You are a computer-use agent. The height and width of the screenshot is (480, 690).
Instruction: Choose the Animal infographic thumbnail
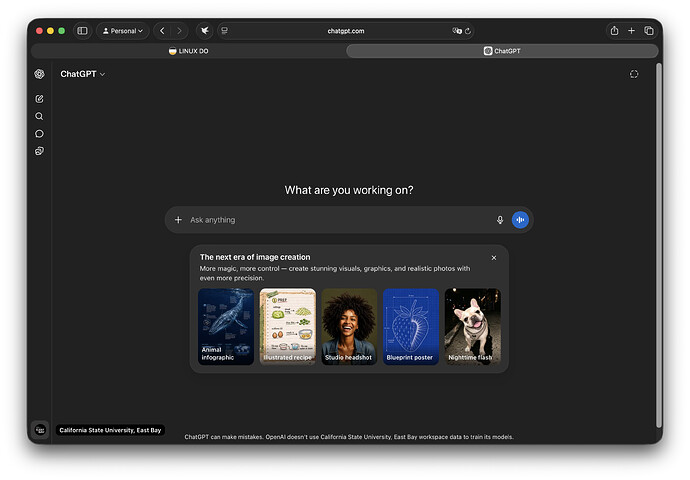point(226,326)
